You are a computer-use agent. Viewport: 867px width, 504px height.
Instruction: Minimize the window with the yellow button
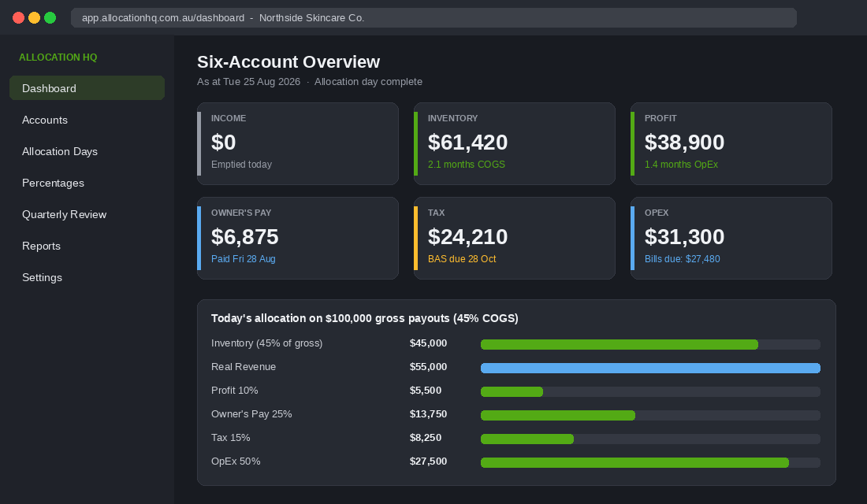click(x=34, y=17)
